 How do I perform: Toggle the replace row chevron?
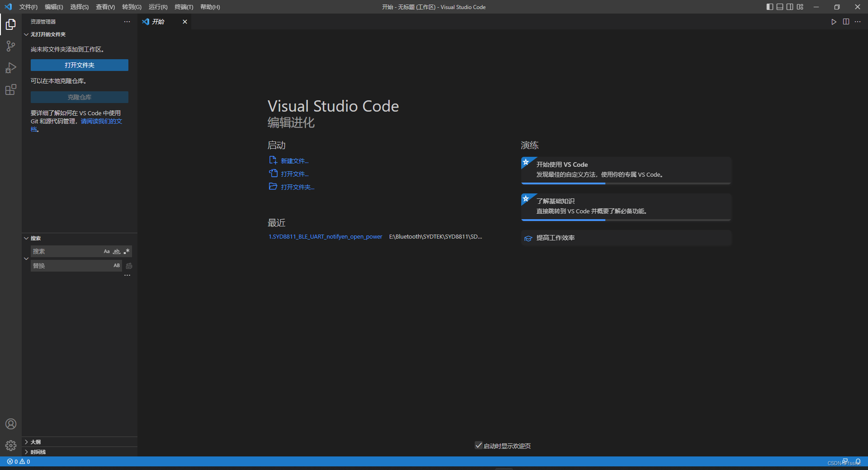point(26,258)
